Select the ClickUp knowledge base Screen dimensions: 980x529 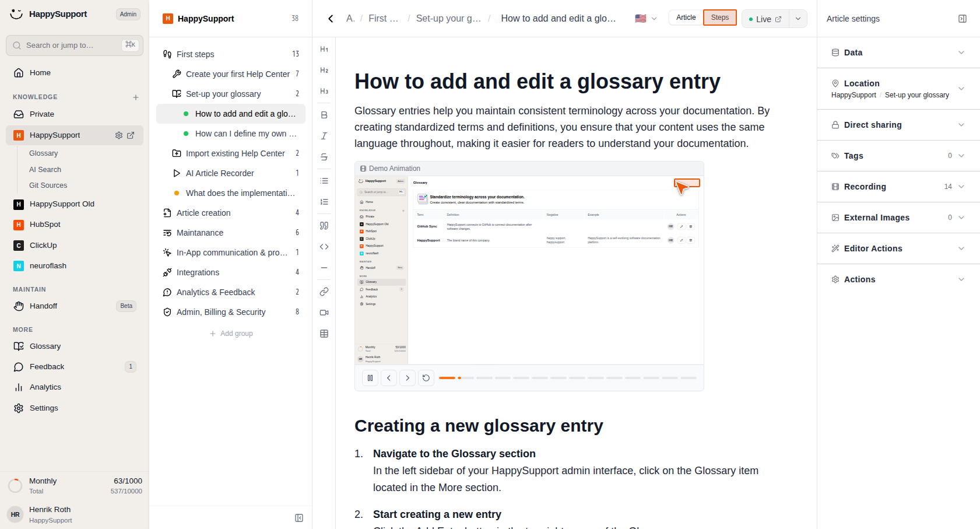(x=75, y=246)
